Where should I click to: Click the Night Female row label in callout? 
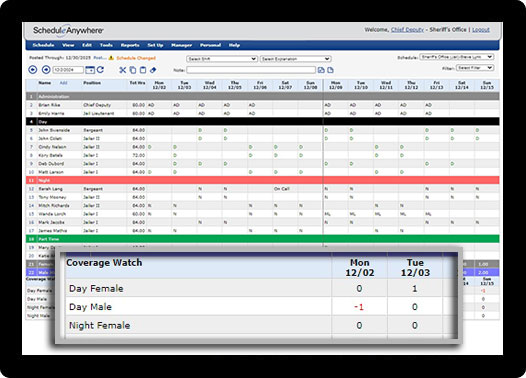click(99, 325)
